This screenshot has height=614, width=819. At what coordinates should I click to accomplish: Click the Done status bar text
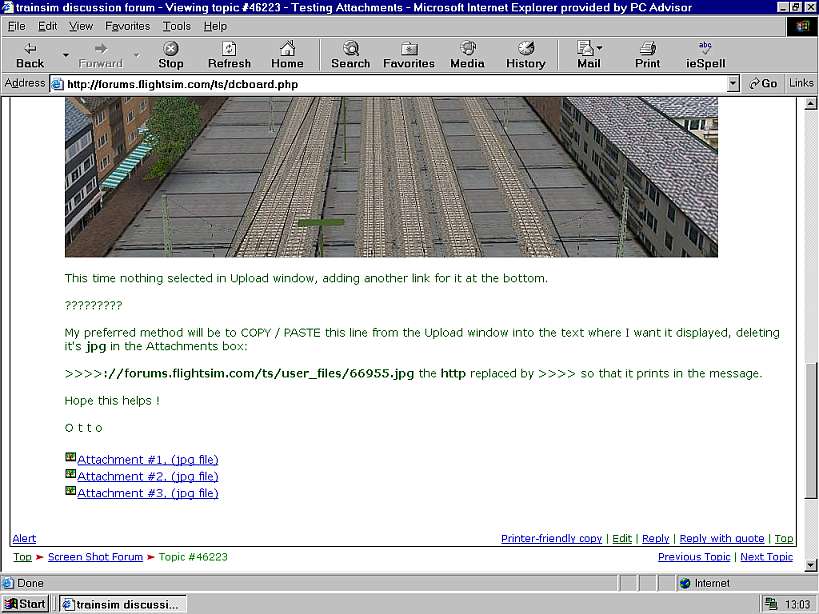pos(30,583)
